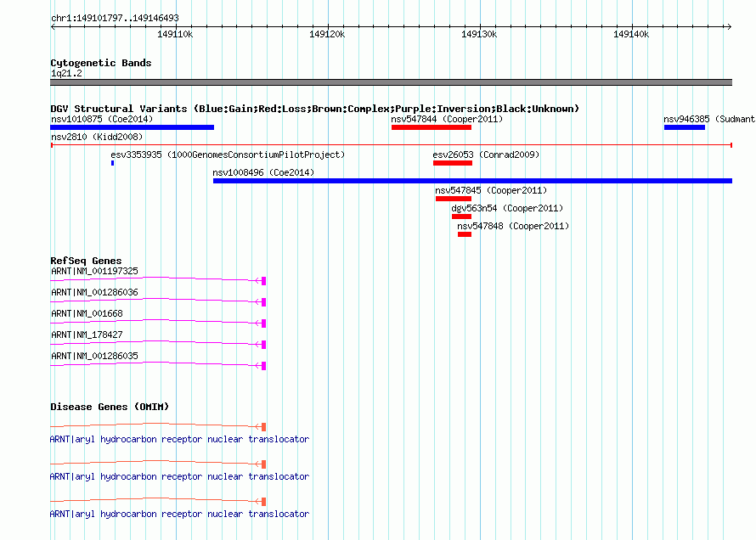
Task: Open esv3353935 (1000GenomesConsortiumPilotProject) label
Action: click(228, 155)
